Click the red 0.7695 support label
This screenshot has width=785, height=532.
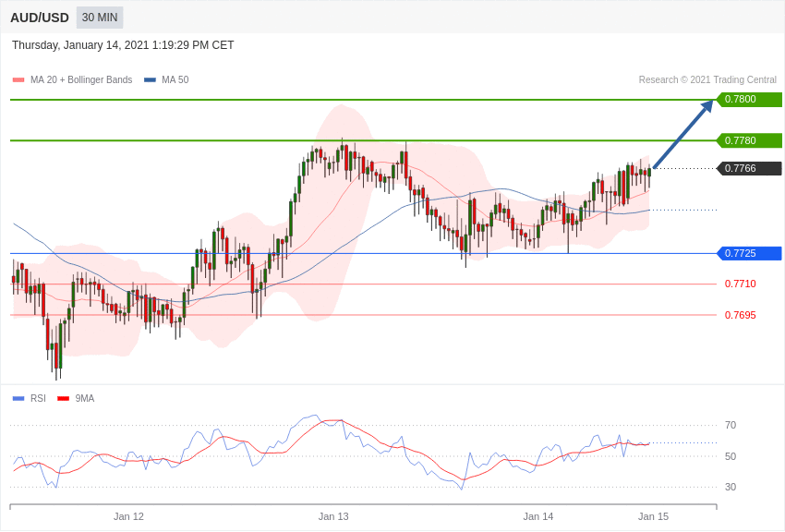(x=741, y=315)
